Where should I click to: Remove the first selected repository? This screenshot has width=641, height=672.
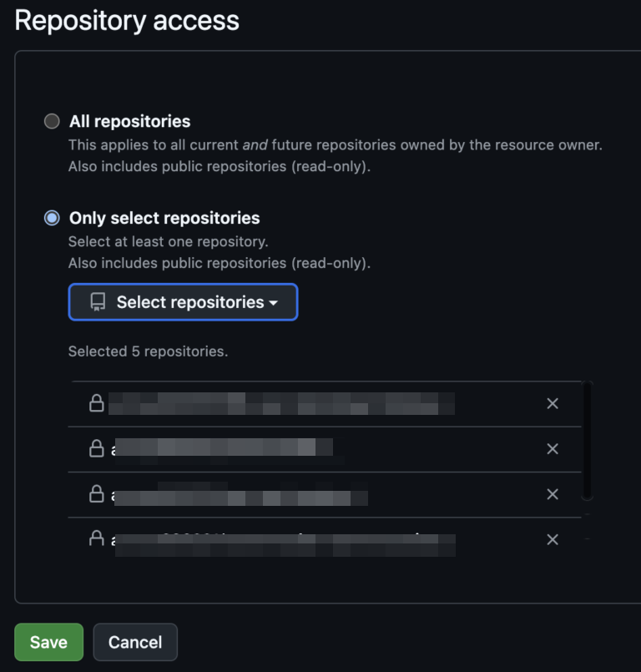click(x=553, y=404)
